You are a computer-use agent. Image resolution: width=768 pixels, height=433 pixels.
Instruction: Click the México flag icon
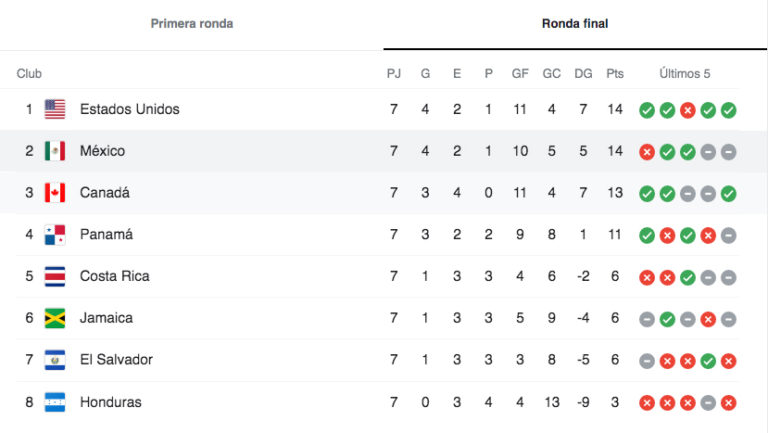(x=55, y=151)
